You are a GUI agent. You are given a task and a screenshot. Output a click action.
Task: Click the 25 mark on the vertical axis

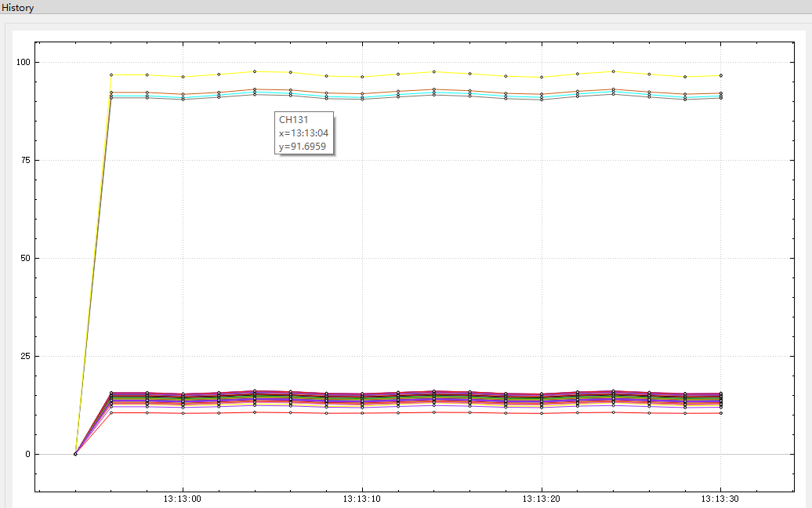25,355
